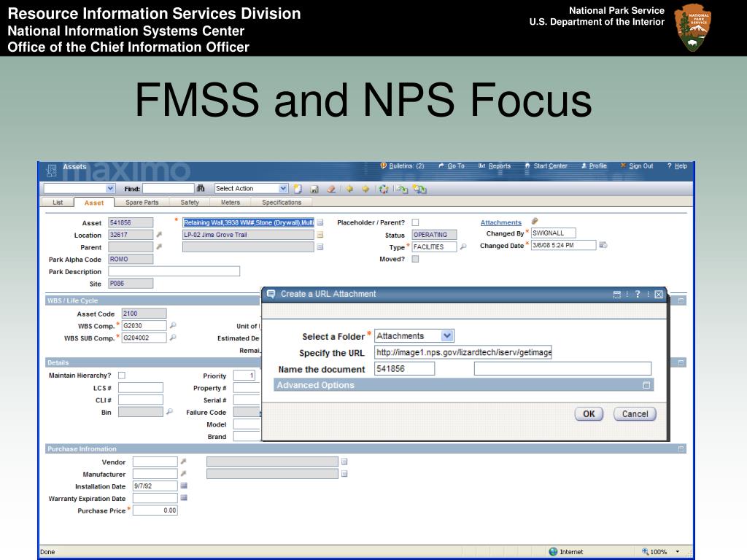This screenshot has height=560, width=747.
Task: Open the Meters tab
Action: tap(231, 203)
